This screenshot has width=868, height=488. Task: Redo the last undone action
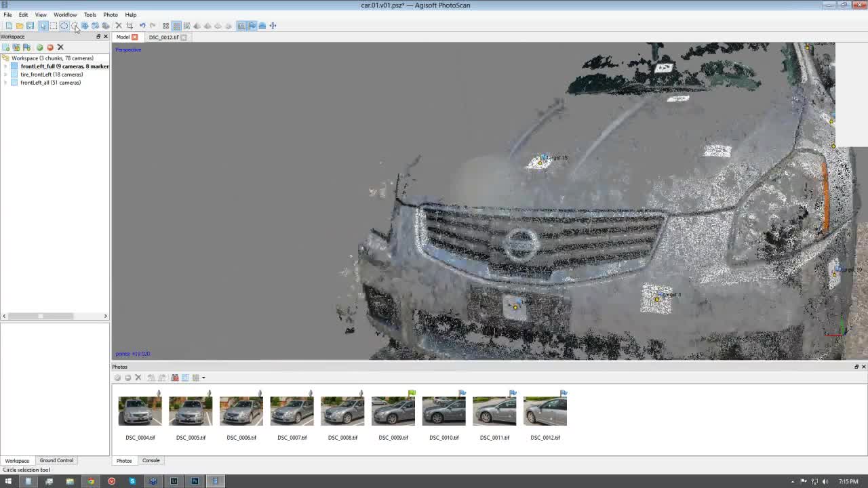tap(153, 26)
